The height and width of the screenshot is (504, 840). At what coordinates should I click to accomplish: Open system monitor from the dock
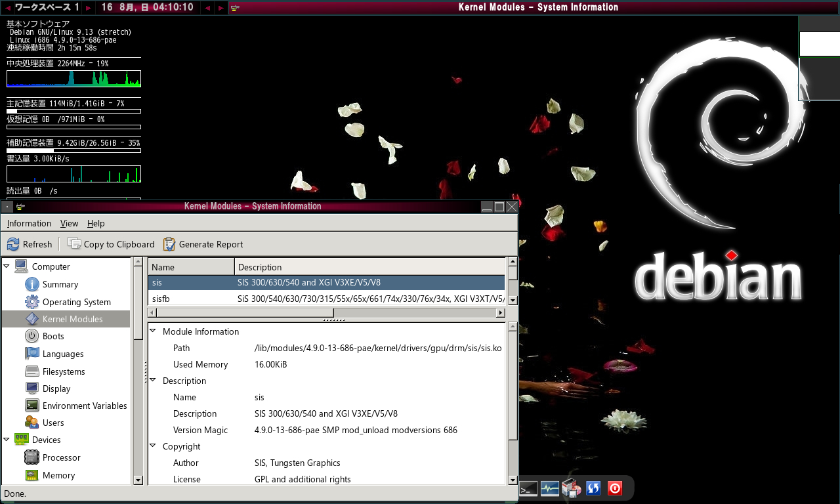tap(550, 488)
